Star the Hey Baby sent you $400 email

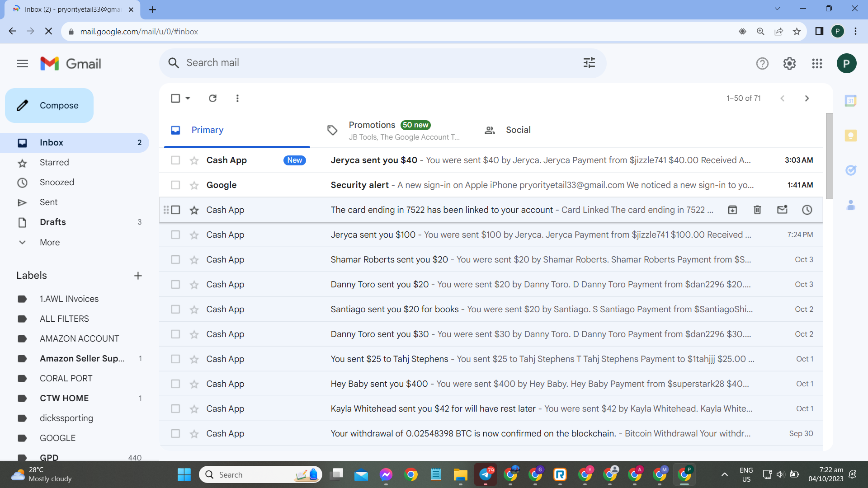[194, 384]
